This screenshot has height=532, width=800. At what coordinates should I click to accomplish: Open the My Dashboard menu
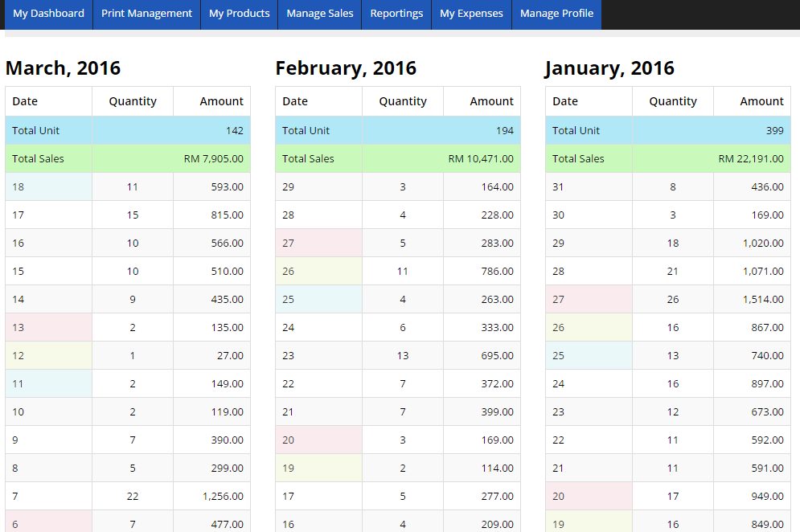click(x=48, y=14)
